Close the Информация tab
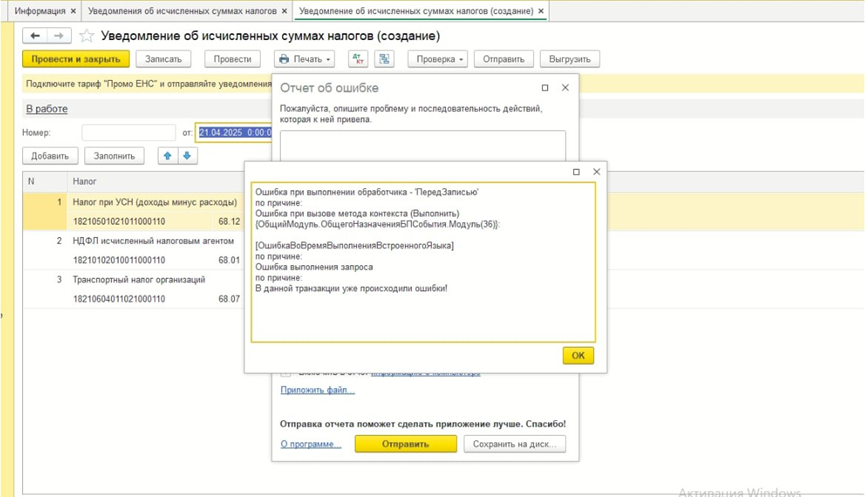The height and width of the screenshot is (497, 865). (x=73, y=11)
